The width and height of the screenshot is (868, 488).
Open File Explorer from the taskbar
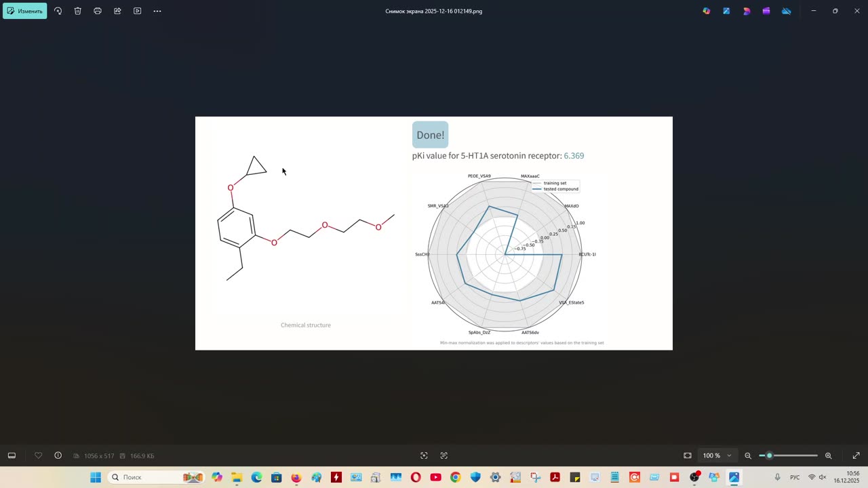tap(237, 477)
